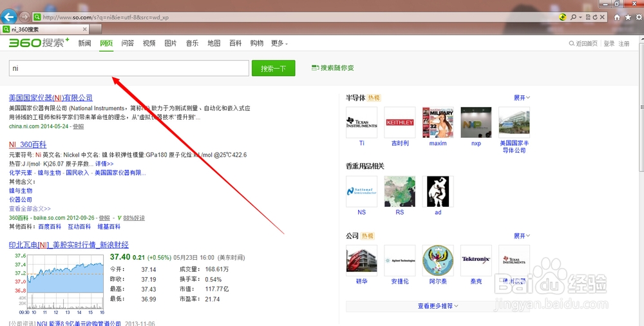Expand the 更多 categories dropdown
This screenshot has width=644, height=326.
[x=279, y=43]
